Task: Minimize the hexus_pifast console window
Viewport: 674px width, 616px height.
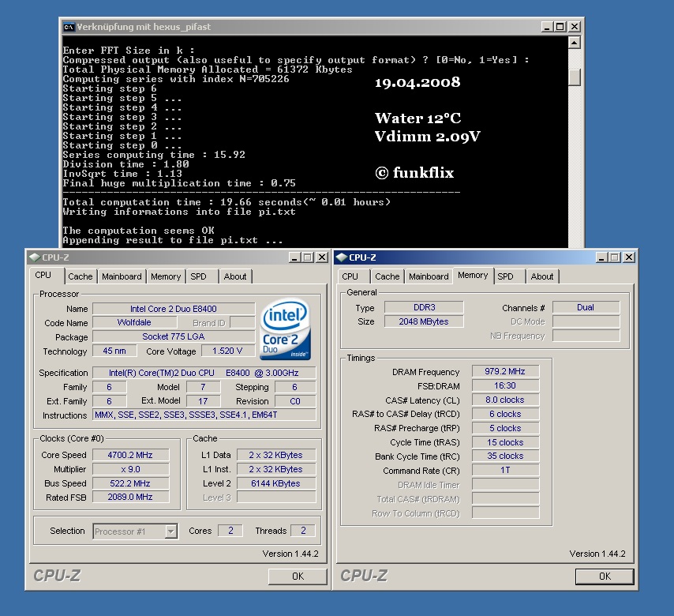Action: (547, 27)
